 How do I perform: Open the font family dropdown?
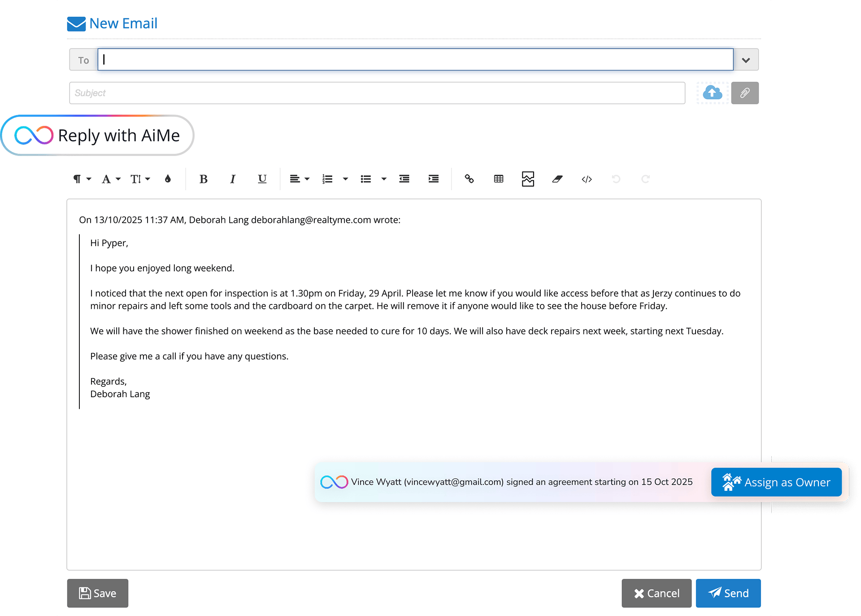pos(111,179)
